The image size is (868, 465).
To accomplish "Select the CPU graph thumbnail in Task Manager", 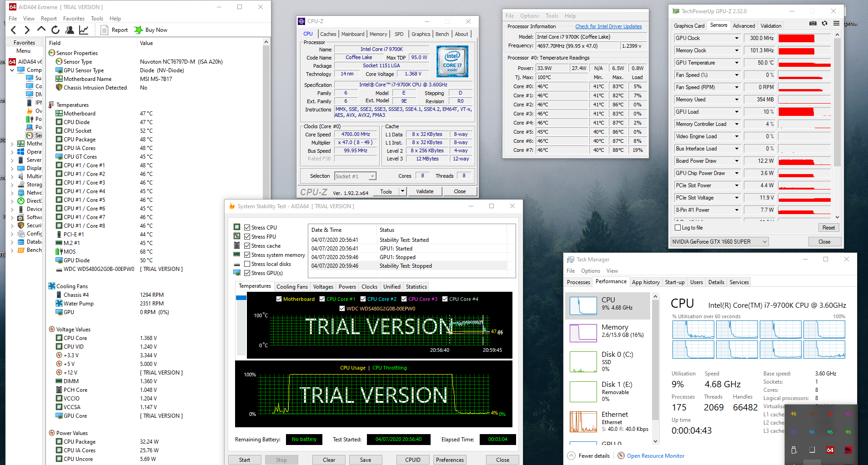I will click(x=583, y=306).
